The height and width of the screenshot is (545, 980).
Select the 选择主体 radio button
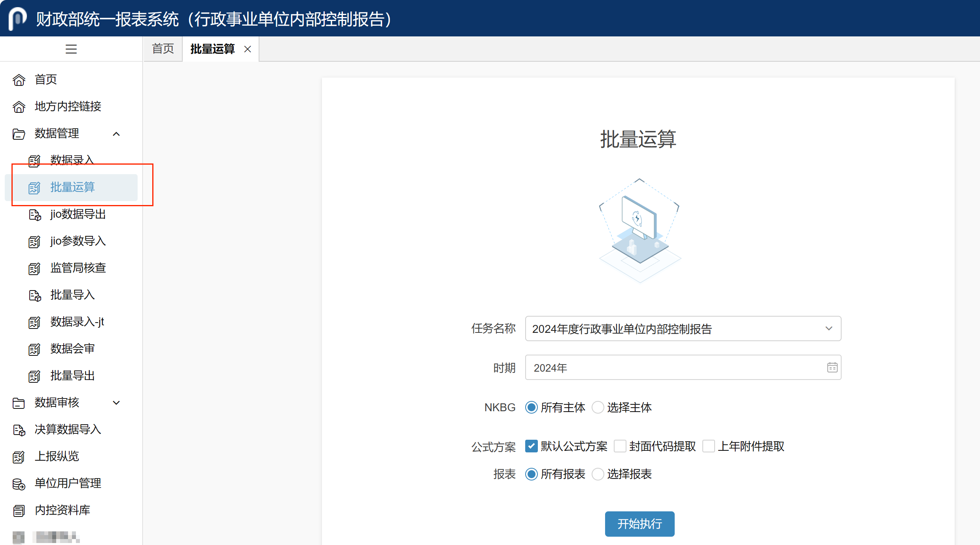click(598, 407)
